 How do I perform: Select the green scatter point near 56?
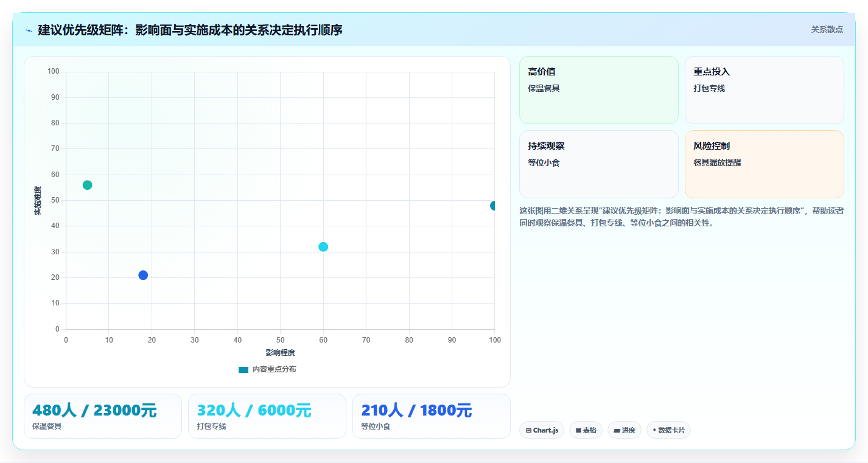tap(87, 185)
